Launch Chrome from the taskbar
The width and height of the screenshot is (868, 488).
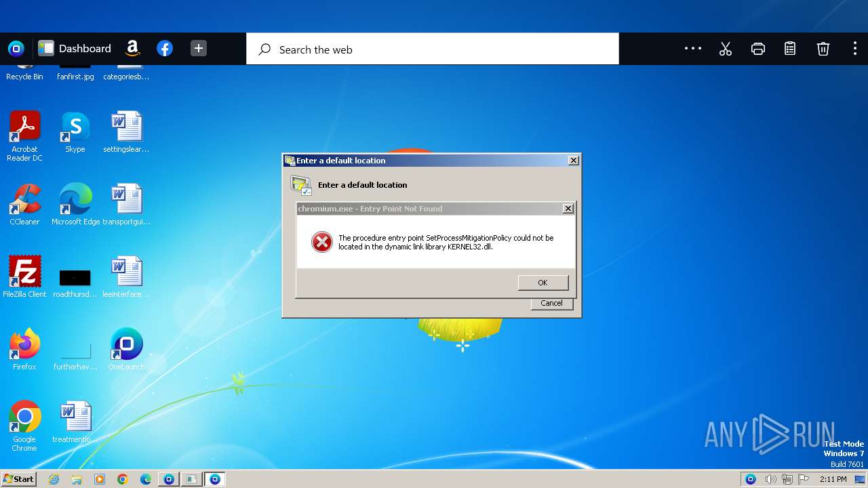tap(123, 479)
